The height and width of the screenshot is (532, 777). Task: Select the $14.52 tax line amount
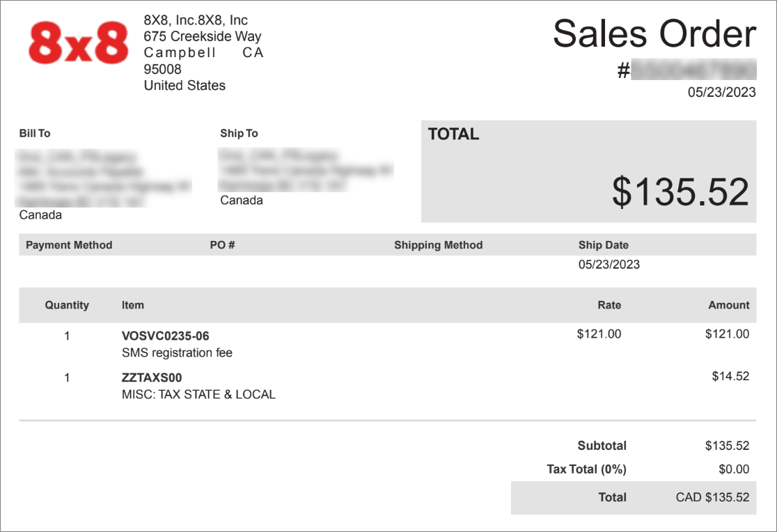(730, 376)
